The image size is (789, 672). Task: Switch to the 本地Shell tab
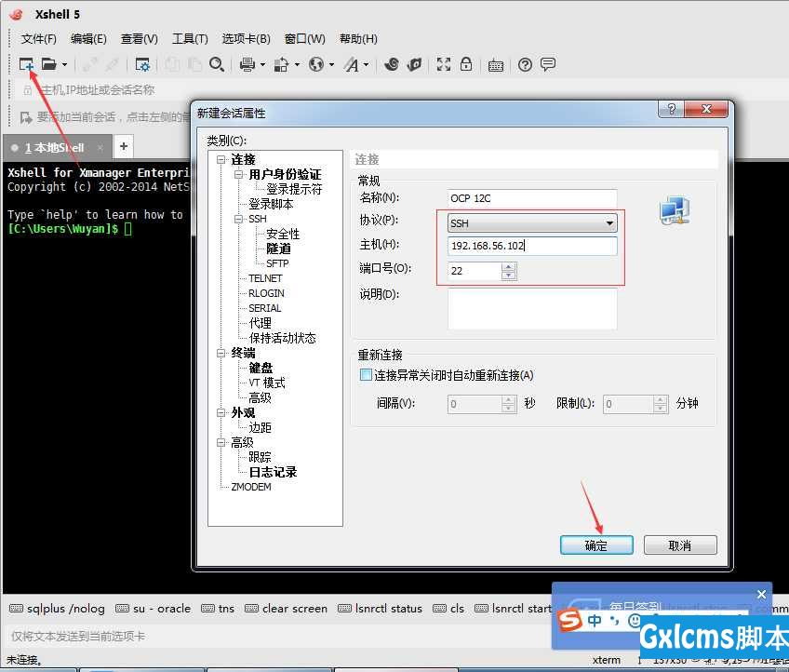tap(57, 148)
